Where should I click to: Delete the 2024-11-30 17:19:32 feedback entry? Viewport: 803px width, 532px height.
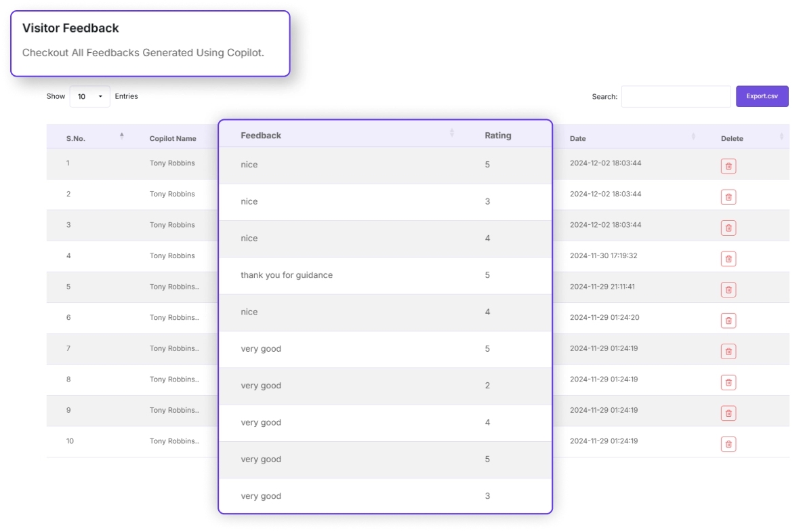(728, 259)
